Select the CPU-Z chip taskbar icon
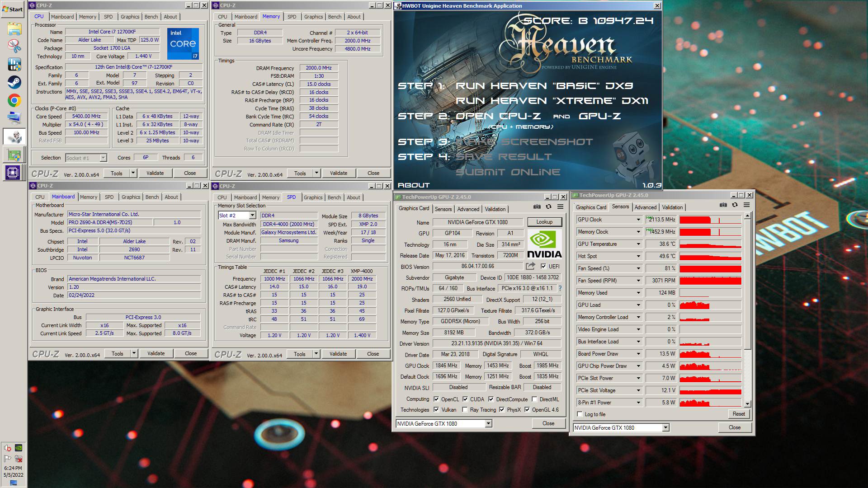 pos(13,173)
